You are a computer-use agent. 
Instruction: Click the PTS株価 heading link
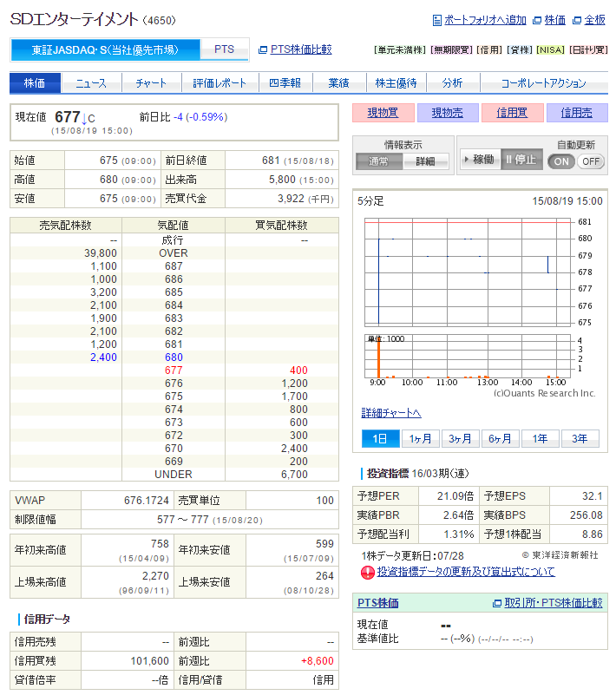378,603
